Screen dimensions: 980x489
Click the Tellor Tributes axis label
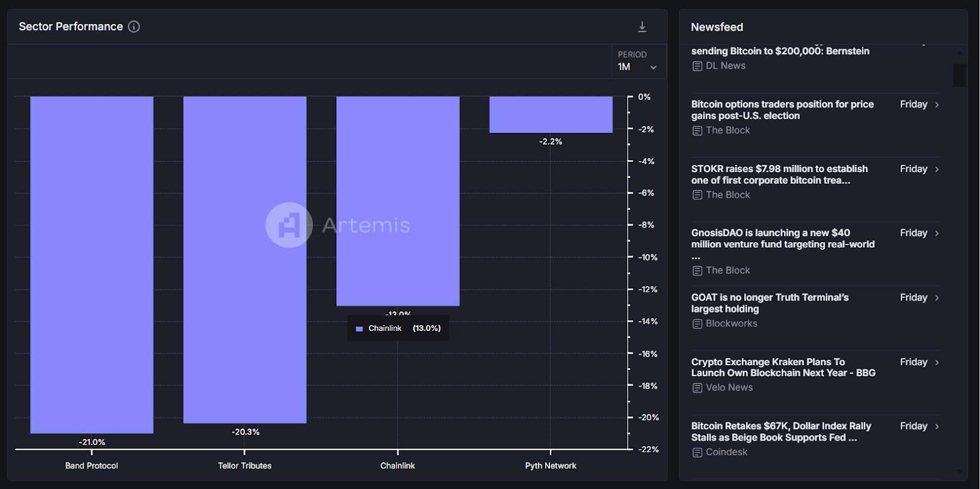click(x=245, y=466)
